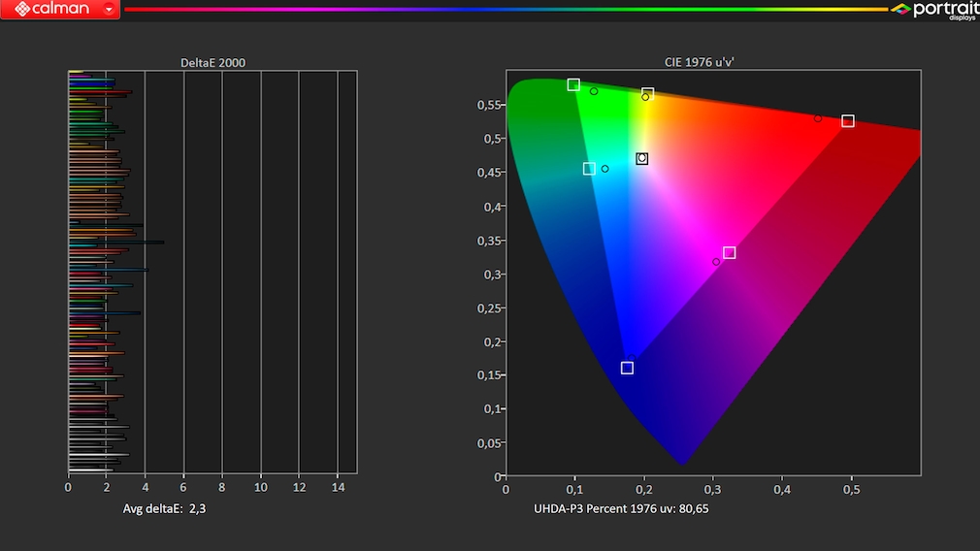This screenshot has width=980, height=551.
Task: Click the measured cyan point circle
Action: [604, 169]
